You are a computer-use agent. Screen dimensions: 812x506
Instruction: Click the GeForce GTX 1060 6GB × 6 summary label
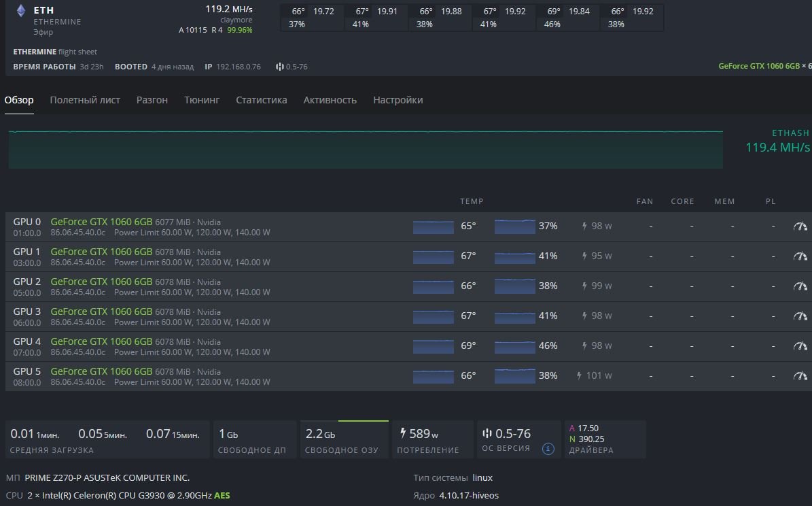(765, 67)
